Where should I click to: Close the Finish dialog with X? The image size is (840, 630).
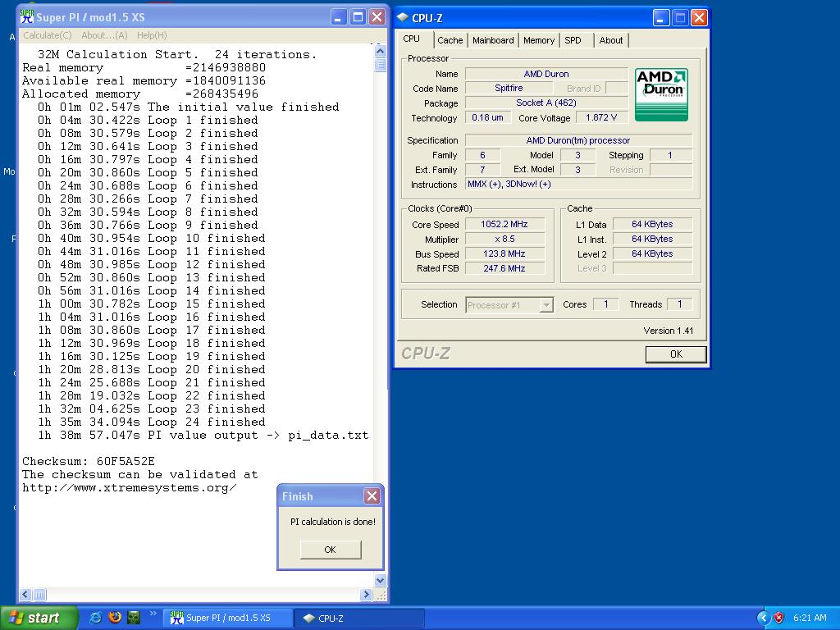point(372,496)
